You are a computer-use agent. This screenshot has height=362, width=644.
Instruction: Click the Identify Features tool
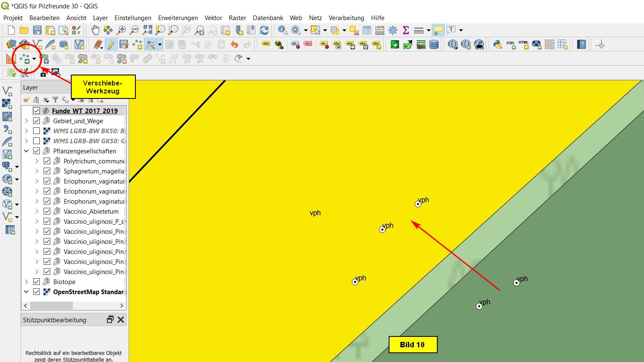283,30
